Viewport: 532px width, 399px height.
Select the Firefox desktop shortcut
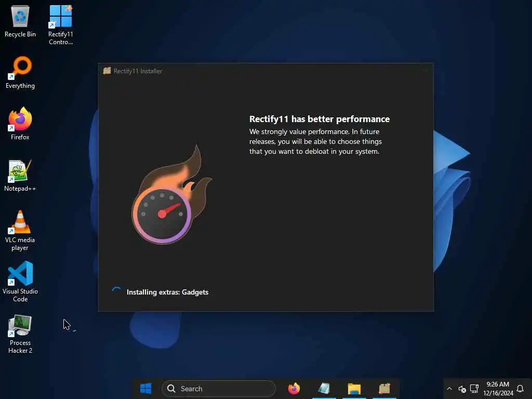click(20, 124)
